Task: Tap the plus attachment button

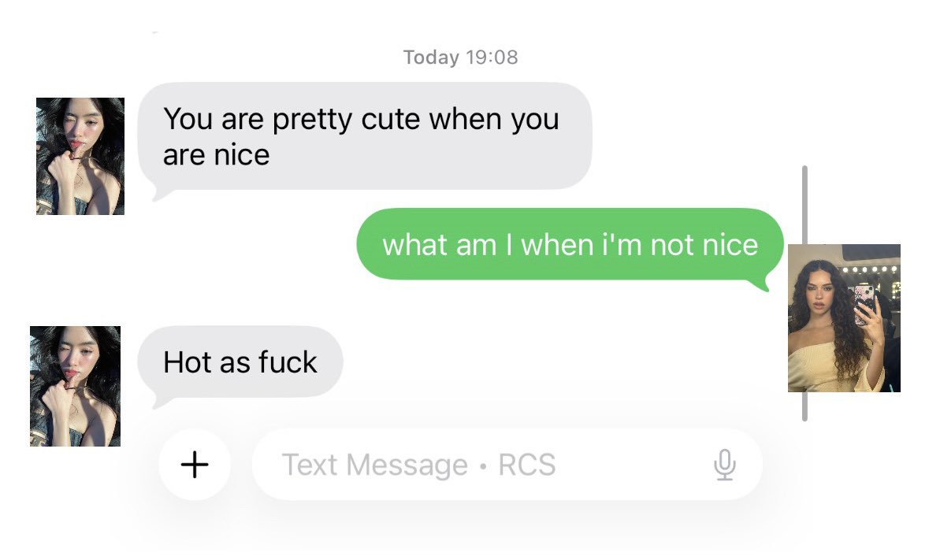Action: click(195, 465)
